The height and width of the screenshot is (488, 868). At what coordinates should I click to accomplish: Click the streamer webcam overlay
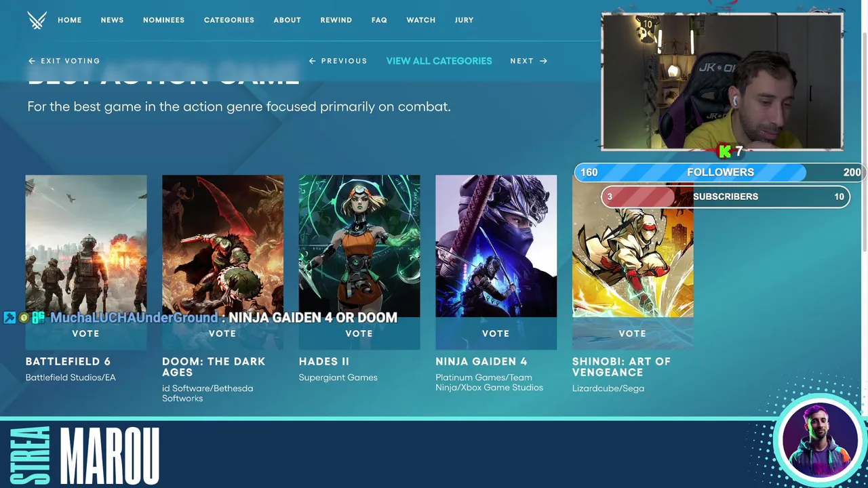click(722, 81)
